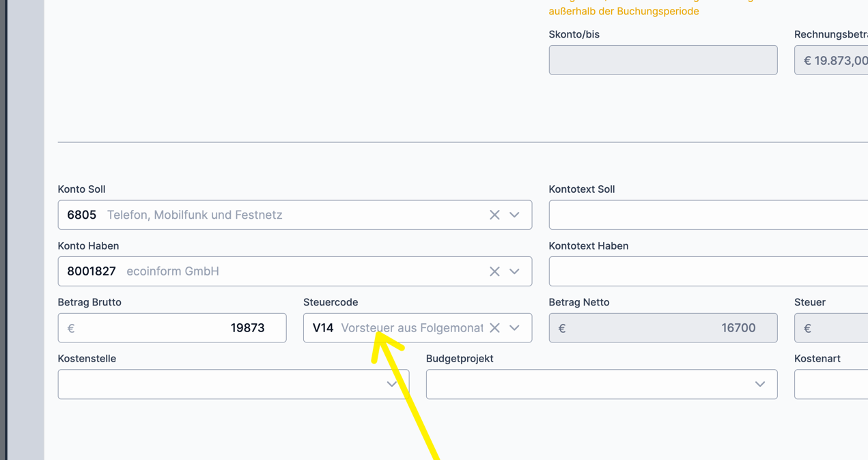Clear the Konto Soll selection

click(x=494, y=215)
